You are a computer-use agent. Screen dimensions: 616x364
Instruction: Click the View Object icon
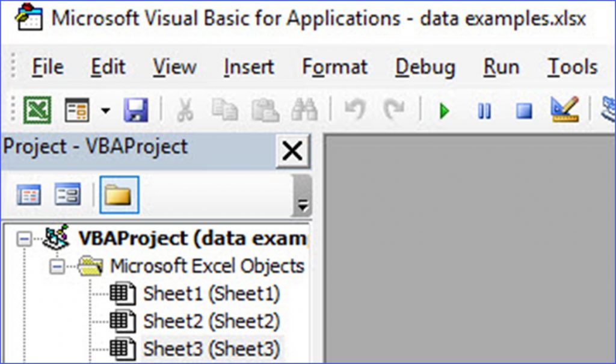pyautogui.click(x=67, y=195)
